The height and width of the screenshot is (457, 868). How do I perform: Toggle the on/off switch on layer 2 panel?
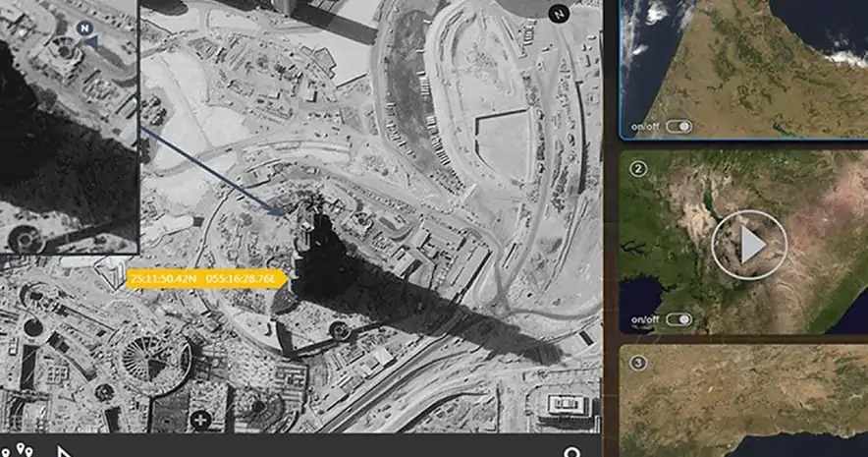coord(678,319)
